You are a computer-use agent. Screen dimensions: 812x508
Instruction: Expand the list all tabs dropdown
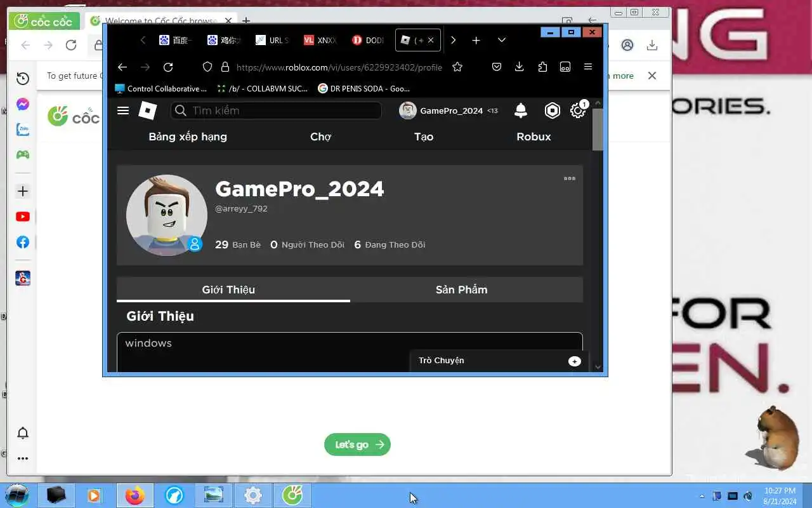point(501,40)
